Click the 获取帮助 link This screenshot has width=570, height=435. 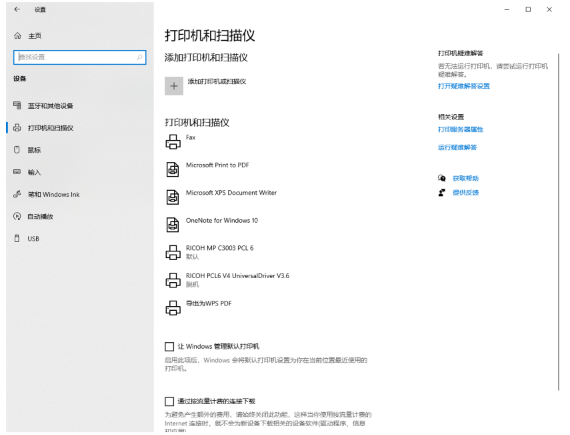click(x=465, y=178)
